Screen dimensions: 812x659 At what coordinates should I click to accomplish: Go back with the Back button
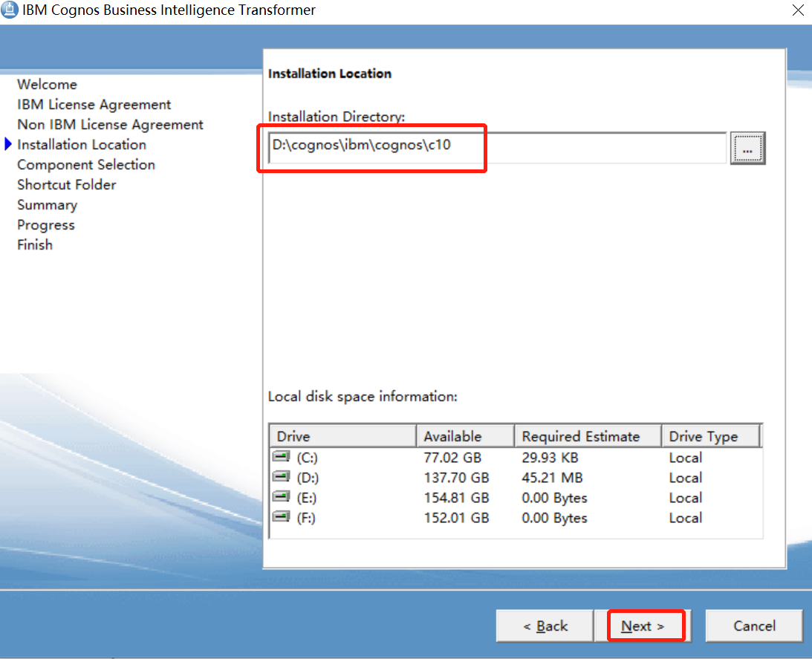tap(545, 626)
